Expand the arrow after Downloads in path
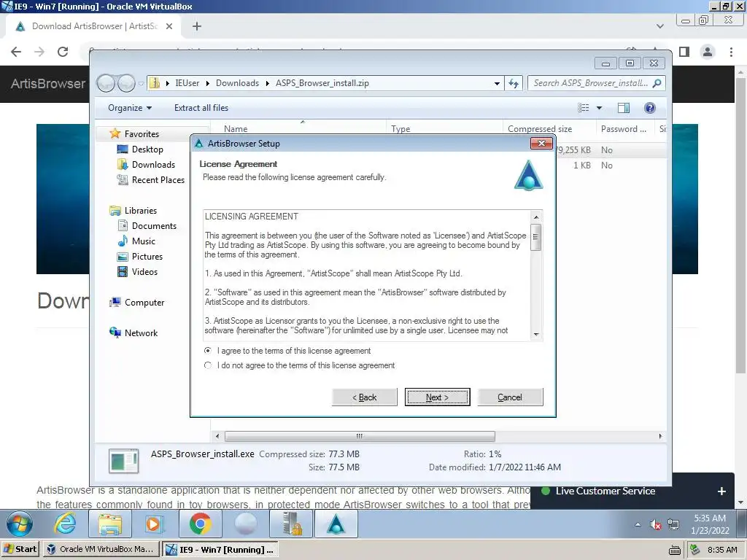 tap(267, 83)
